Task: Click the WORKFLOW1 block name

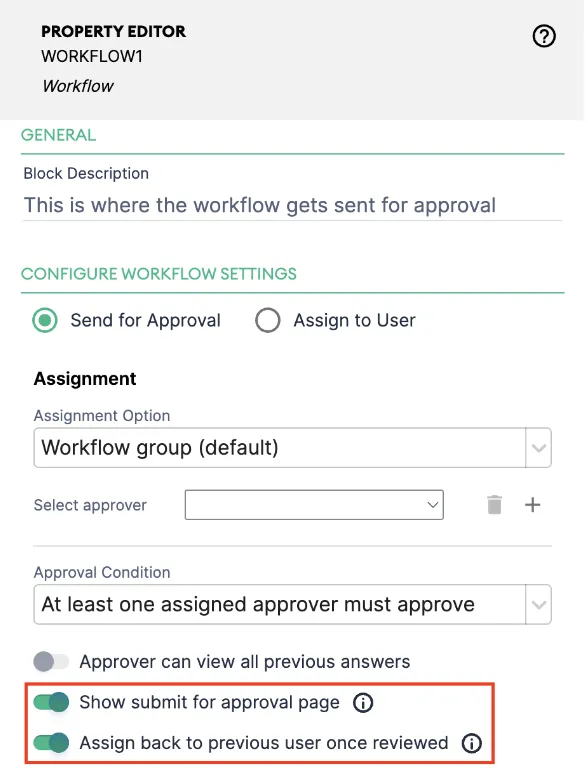Action: tap(92, 56)
